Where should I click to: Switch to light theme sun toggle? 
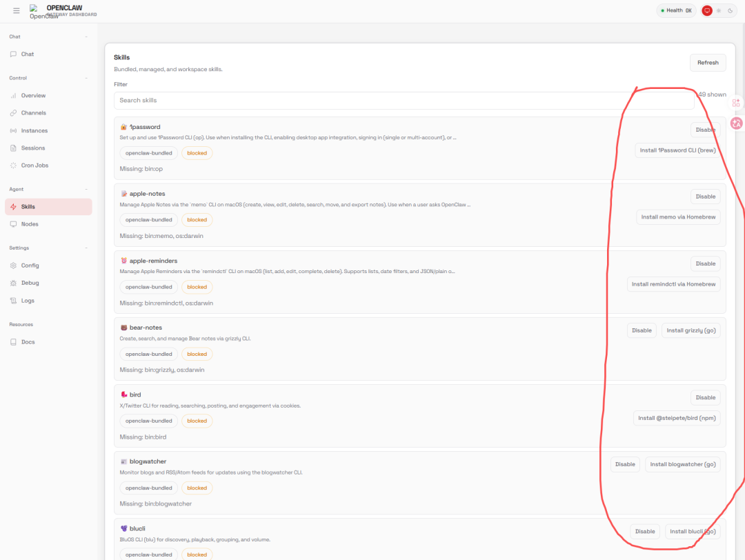tap(718, 10)
